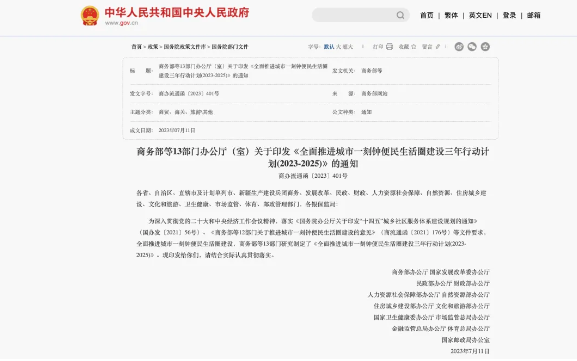Image resolution: width=577 pixels, height=361 pixels.
Task: Click the site title 中华人民共和国中央人民政府
Action: click(177, 13)
